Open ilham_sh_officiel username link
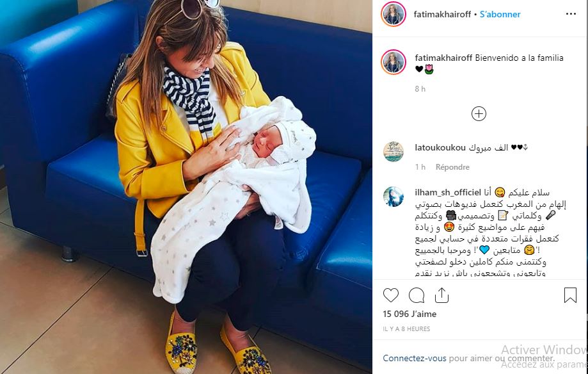 coord(448,193)
